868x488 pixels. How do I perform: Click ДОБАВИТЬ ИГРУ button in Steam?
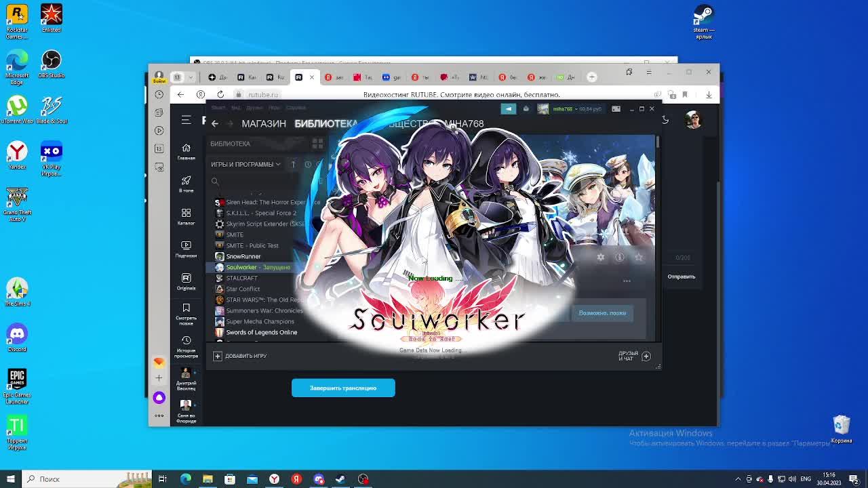pos(240,356)
